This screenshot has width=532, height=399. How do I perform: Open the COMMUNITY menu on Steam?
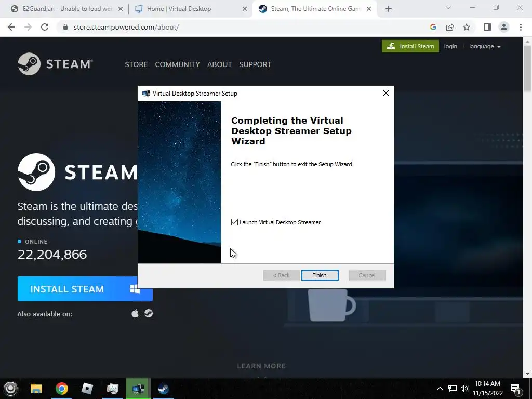click(178, 64)
